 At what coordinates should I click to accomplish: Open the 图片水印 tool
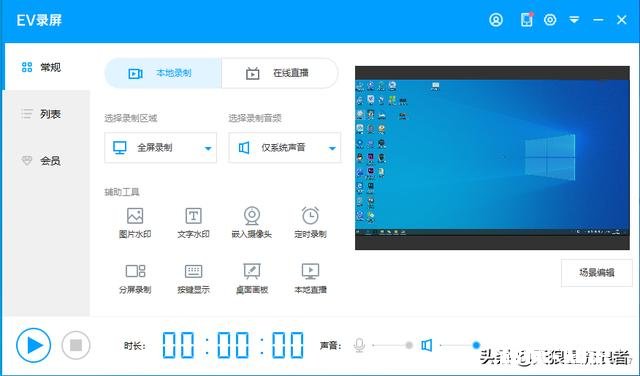pos(135,222)
